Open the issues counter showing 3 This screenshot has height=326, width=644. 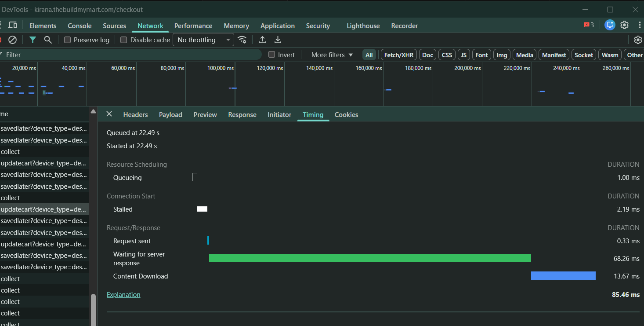coord(589,25)
